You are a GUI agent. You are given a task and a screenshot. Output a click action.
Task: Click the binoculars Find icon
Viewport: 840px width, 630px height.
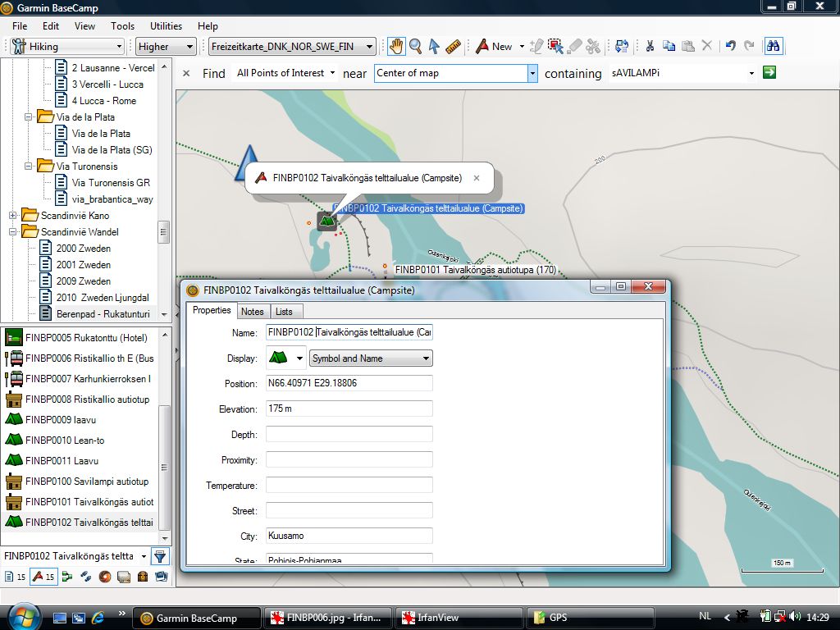click(773, 47)
